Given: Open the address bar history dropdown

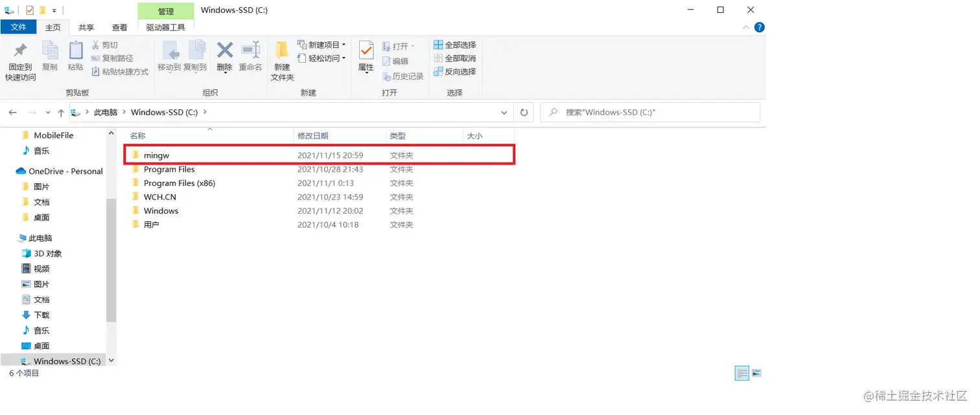Looking at the screenshot, I should [x=504, y=112].
